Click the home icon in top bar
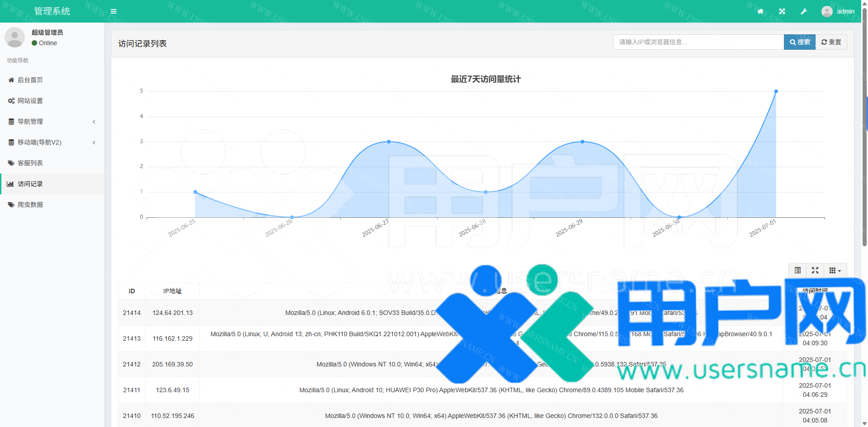The height and width of the screenshot is (427, 868). coord(760,11)
